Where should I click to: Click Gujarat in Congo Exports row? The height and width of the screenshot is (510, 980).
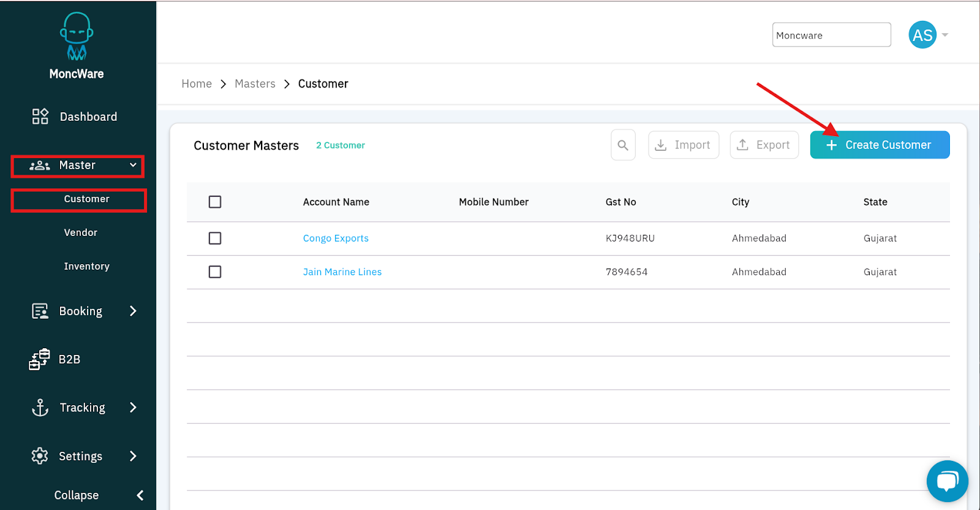pyautogui.click(x=880, y=238)
